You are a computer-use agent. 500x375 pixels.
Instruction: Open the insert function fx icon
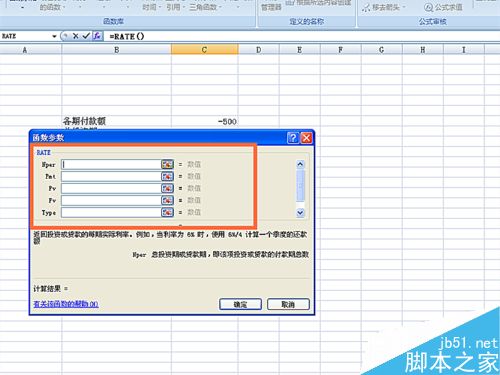coord(97,36)
